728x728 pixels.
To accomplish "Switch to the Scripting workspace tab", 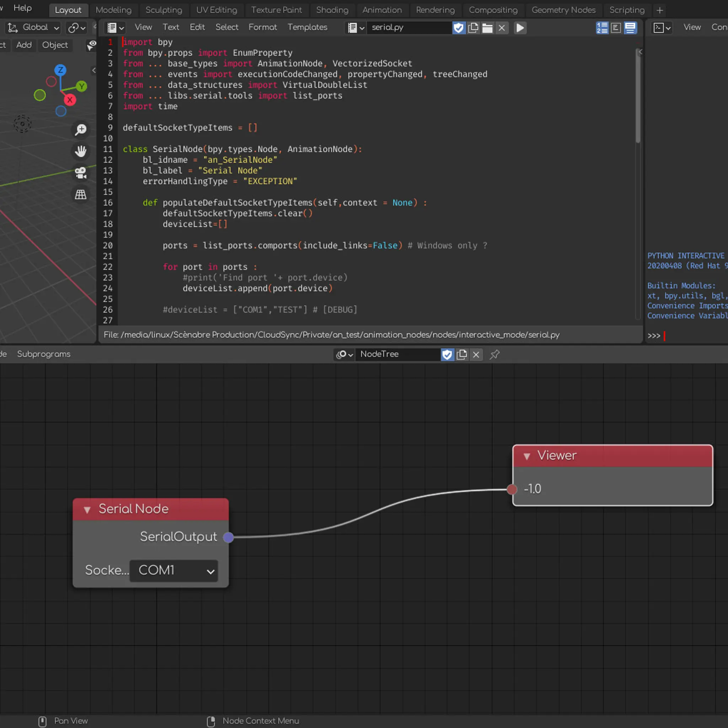I will click(x=627, y=10).
